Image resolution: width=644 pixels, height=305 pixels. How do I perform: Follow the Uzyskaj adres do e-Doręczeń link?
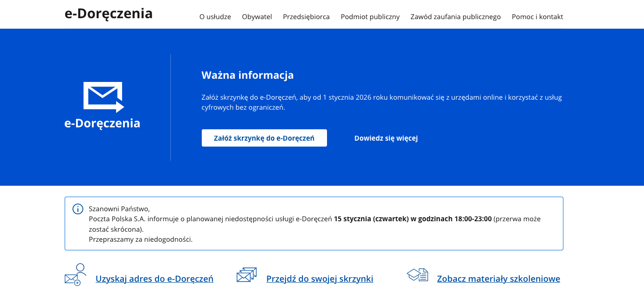click(x=154, y=279)
